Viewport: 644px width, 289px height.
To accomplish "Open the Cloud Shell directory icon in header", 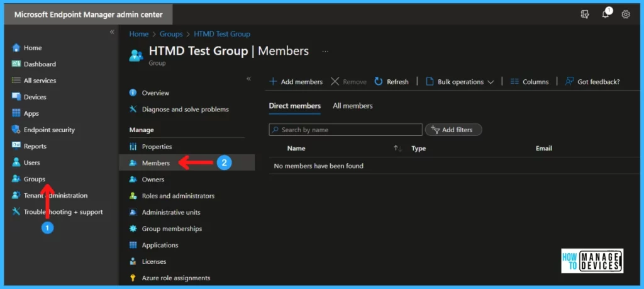I will pos(586,14).
